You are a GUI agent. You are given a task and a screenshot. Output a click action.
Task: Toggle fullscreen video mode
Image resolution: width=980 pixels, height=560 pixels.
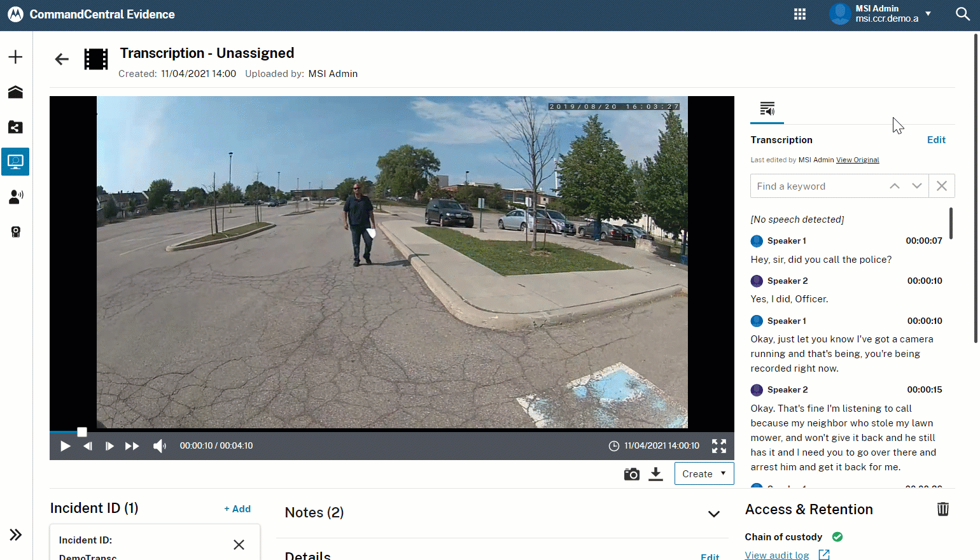(x=718, y=446)
